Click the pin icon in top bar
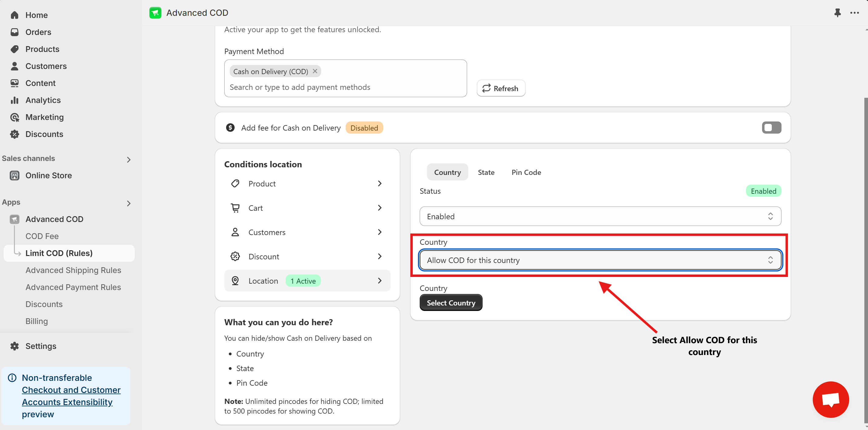The width and height of the screenshot is (868, 430). click(837, 13)
